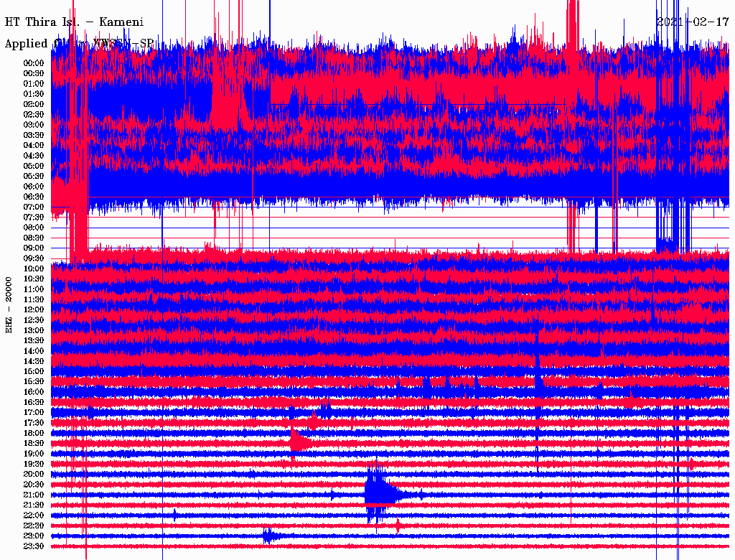Select the 21:30 time label

[x=34, y=505]
